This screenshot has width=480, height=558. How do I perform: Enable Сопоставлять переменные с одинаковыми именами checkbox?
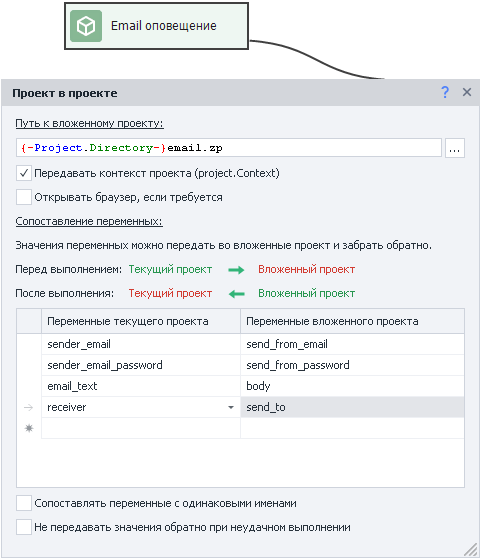24,503
